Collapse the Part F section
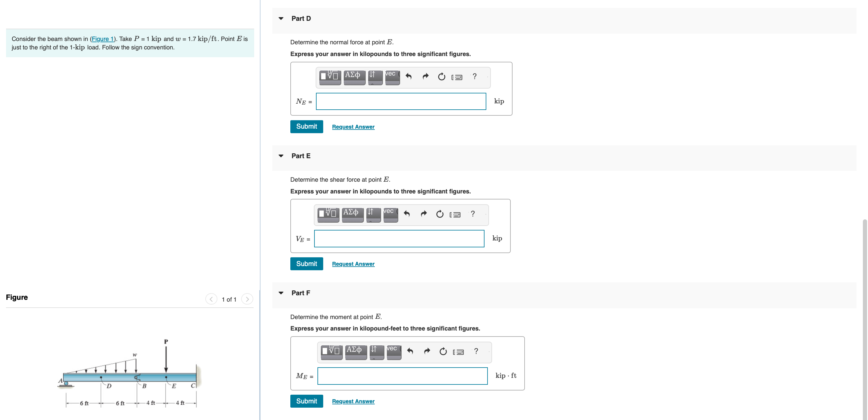Image resolution: width=868 pixels, height=420 pixels. [281, 293]
